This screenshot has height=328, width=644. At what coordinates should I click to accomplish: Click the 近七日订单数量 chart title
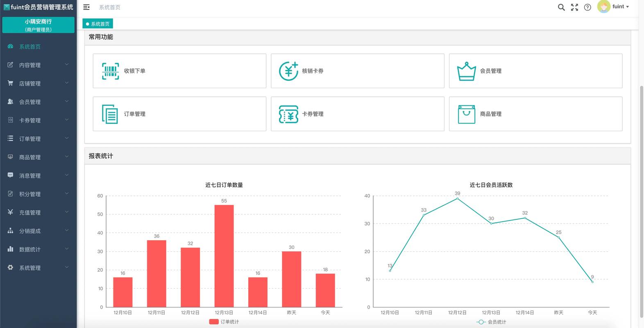pyautogui.click(x=224, y=185)
